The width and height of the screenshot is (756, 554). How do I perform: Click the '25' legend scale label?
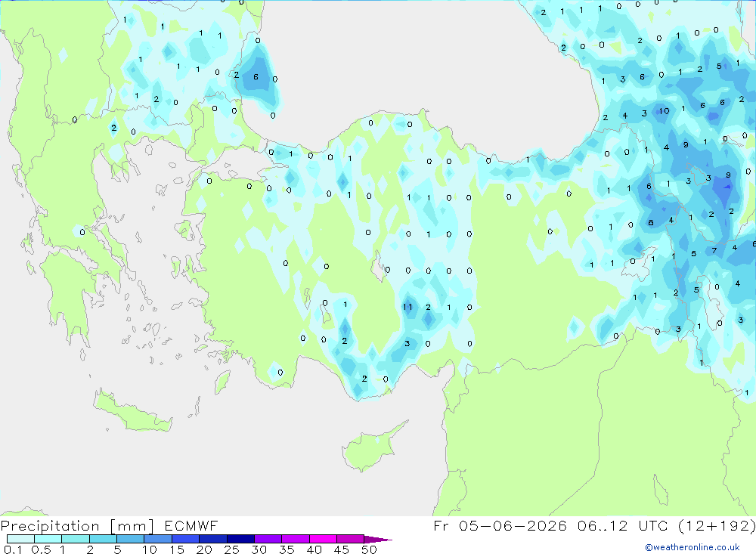pyautogui.click(x=232, y=549)
